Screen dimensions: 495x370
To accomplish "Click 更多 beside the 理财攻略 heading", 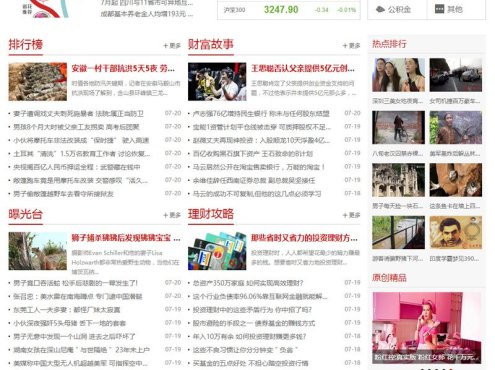I will [x=351, y=215].
